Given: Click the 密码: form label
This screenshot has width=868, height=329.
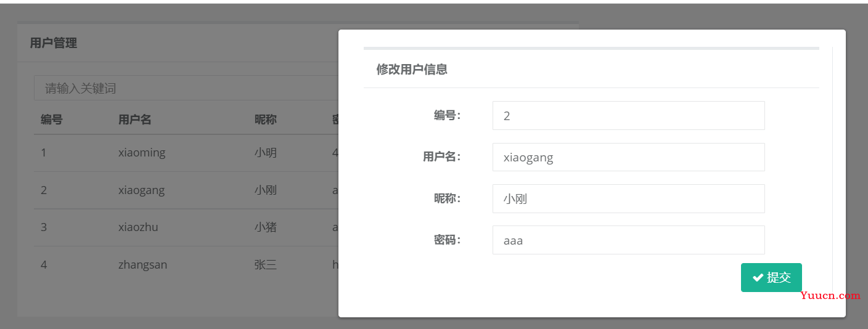Looking at the screenshot, I should tap(447, 240).
